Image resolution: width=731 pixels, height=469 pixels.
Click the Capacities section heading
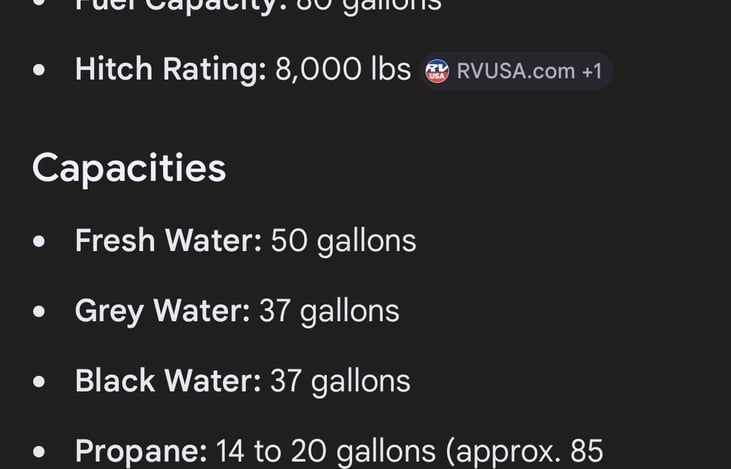pyautogui.click(x=129, y=169)
